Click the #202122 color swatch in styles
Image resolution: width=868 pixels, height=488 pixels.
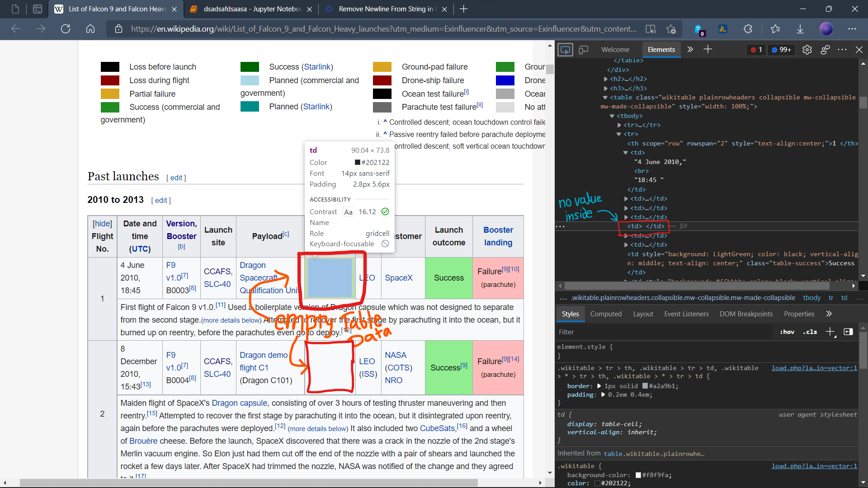pos(597,483)
